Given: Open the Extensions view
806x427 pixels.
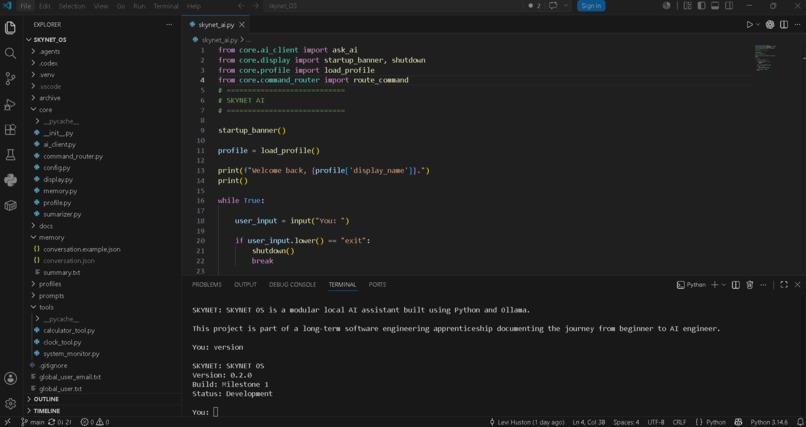Looking at the screenshot, I should tap(10, 129).
